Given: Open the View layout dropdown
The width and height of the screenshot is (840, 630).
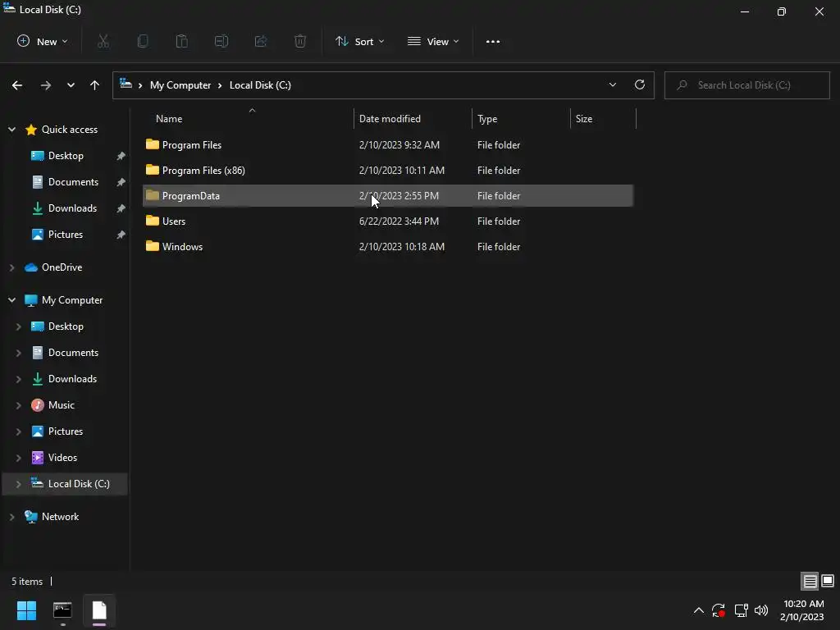Looking at the screenshot, I should point(433,41).
